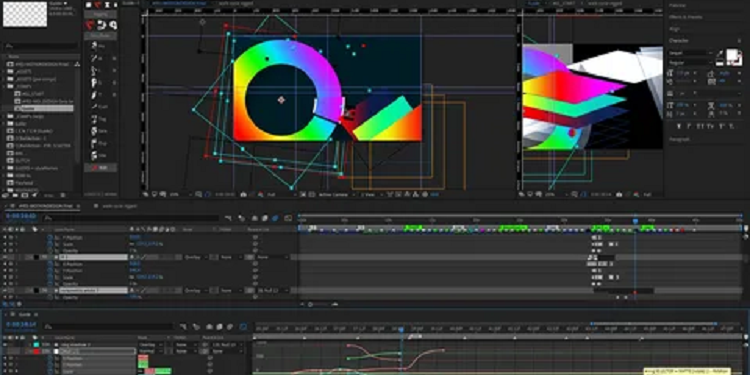Viewport: 750px width, 375px height.
Task: Hide the cyan-labeled layer in Guide timeline
Action: (x=5, y=344)
